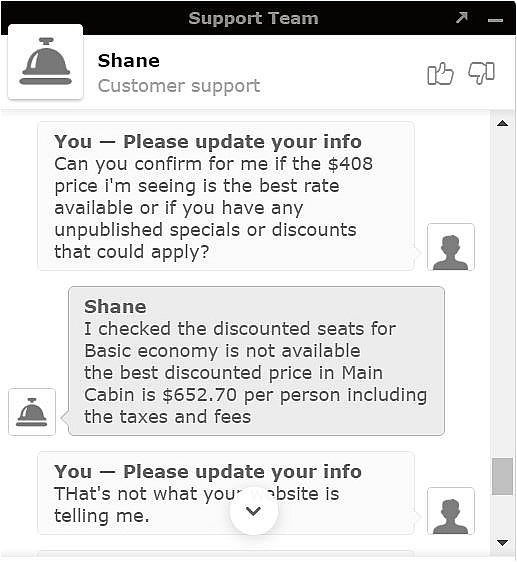The image size is (517, 562).
Task: Click Shane's reply about Main Cabin price
Action: pyautogui.click(x=256, y=361)
